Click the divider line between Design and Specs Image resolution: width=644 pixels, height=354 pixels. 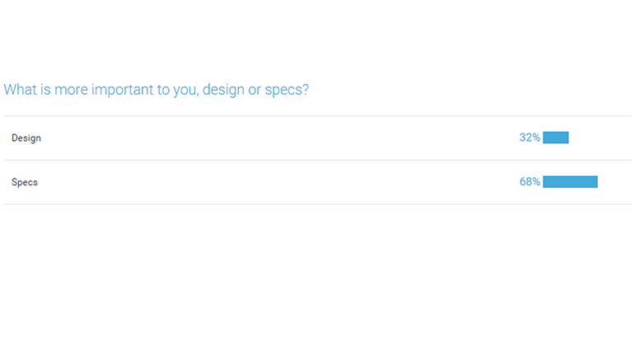(x=318, y=161)
